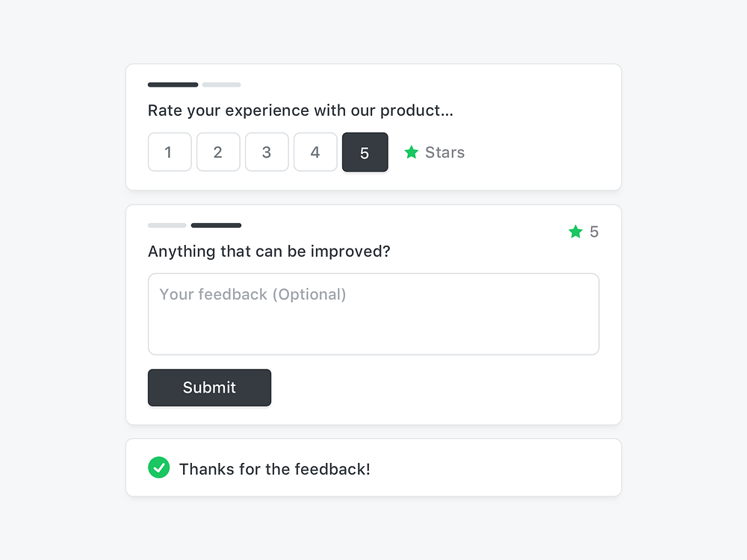Click the 'Rate your experience' question text

[300, 110]
